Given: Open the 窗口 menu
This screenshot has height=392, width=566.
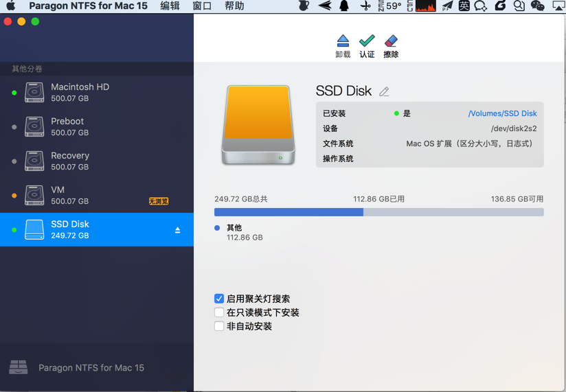Looking at the screenshot, I should tap(202, 5).
